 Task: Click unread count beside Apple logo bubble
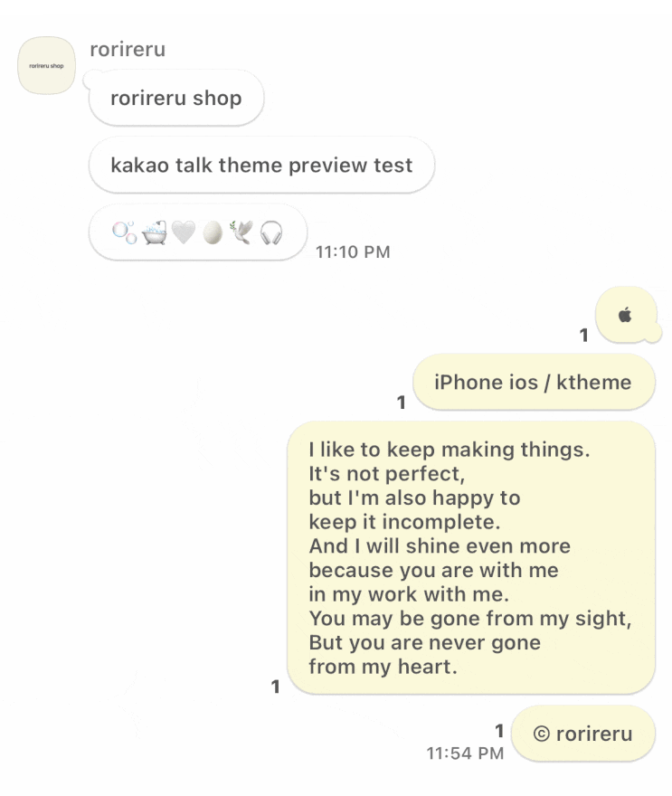coord(584,335)
